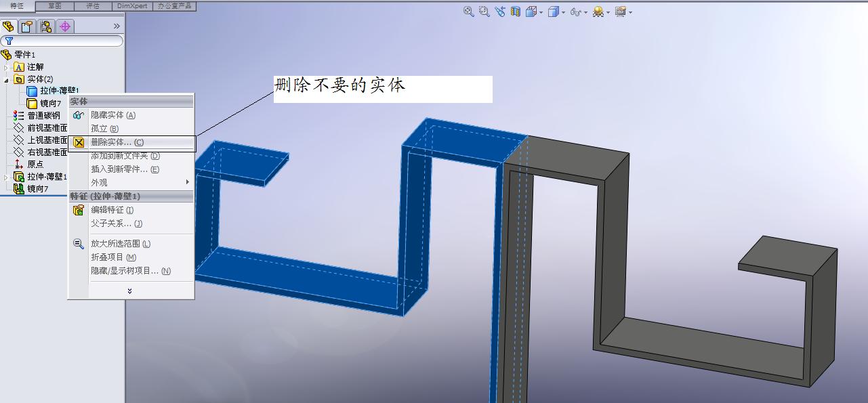Open Display Style dropdown arrow

[x=563, y=12]
